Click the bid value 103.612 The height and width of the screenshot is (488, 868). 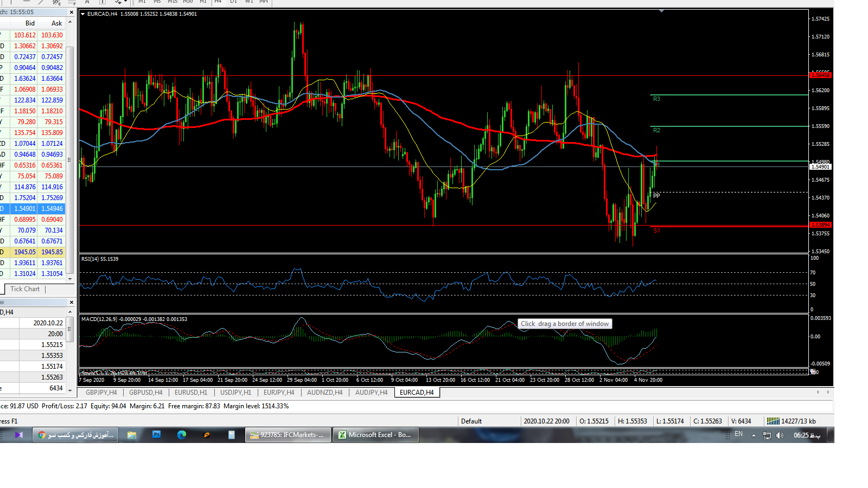click(24, 35)
